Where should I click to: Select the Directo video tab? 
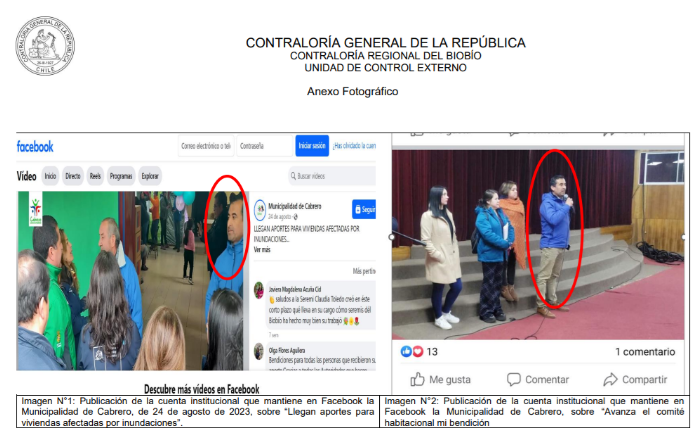point(73,176)
